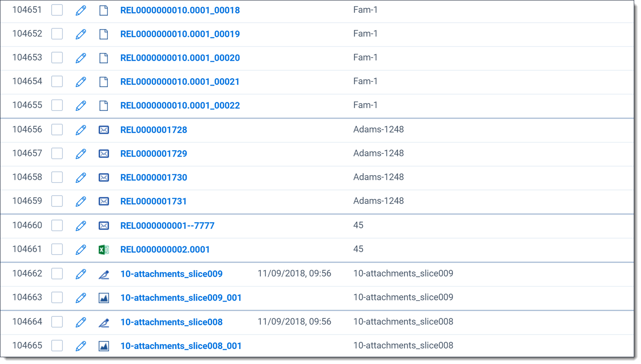Check the box for row 104661

[57, 249]
